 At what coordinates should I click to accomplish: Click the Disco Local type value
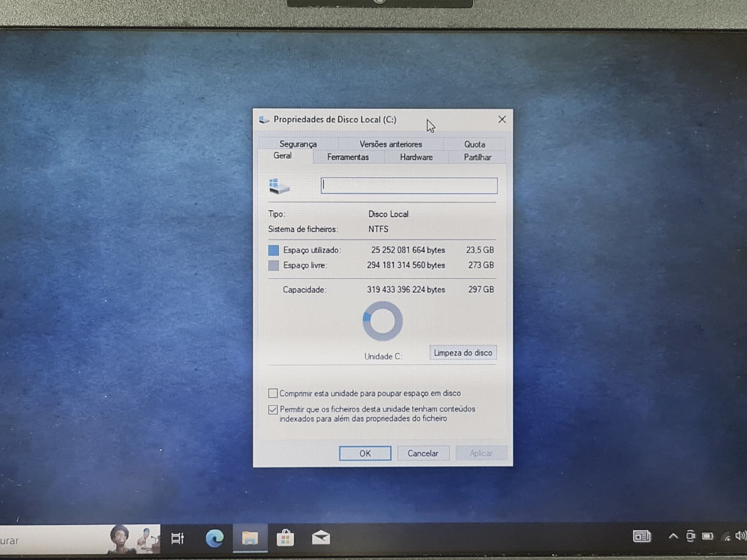click(x=388, y=214)
